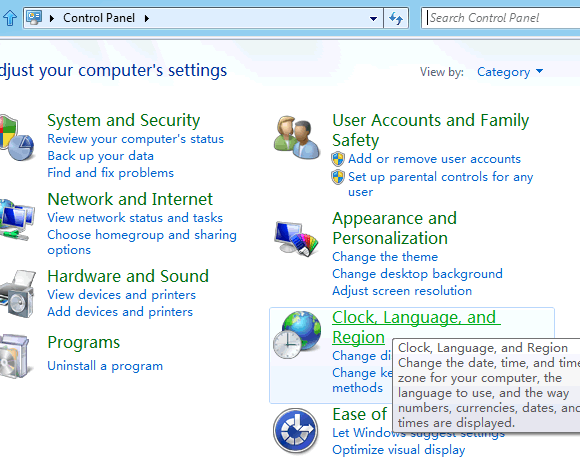The width and height of the screenshot is (580, 467).
Task: Open Clock, Language, and Region heading
Action: (x=416, y=327)
